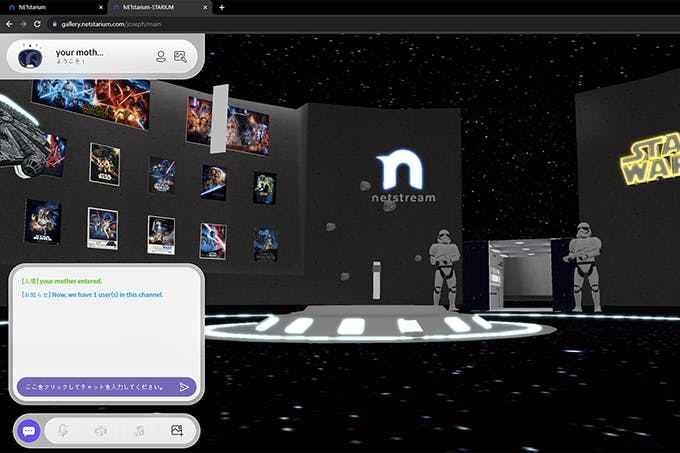
Task: Click the user avatar picture
Action: pos(31,57)
